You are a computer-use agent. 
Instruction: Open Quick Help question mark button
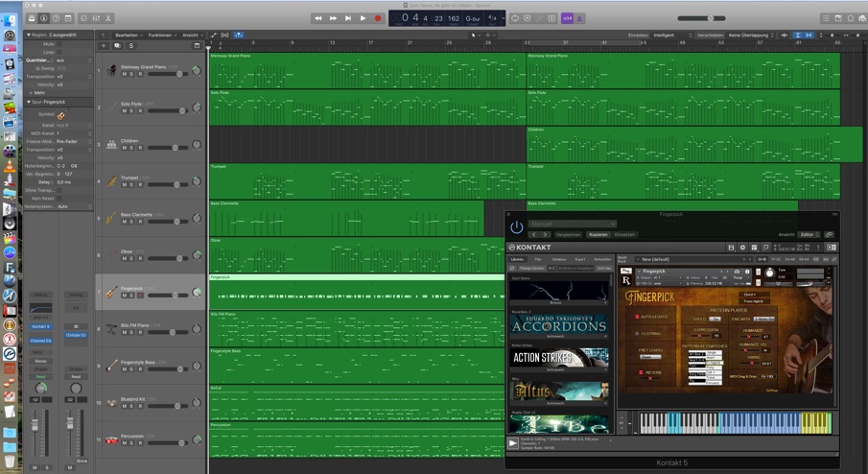click(56, 18)
